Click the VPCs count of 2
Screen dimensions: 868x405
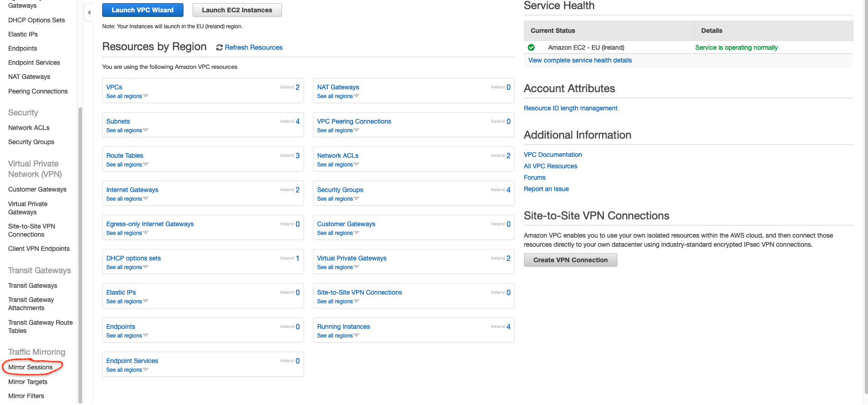[x=298, y=87]
